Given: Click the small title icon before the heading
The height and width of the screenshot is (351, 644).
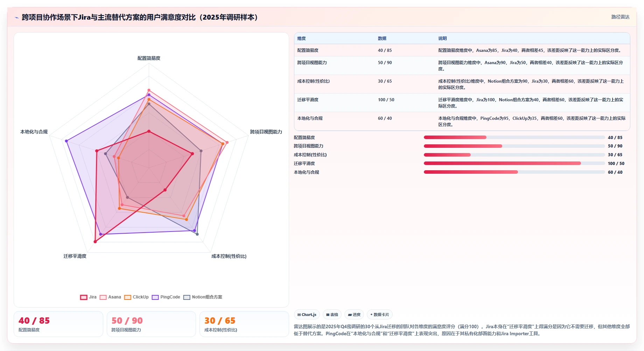Looking at the screenshot, I should (16, 18).
